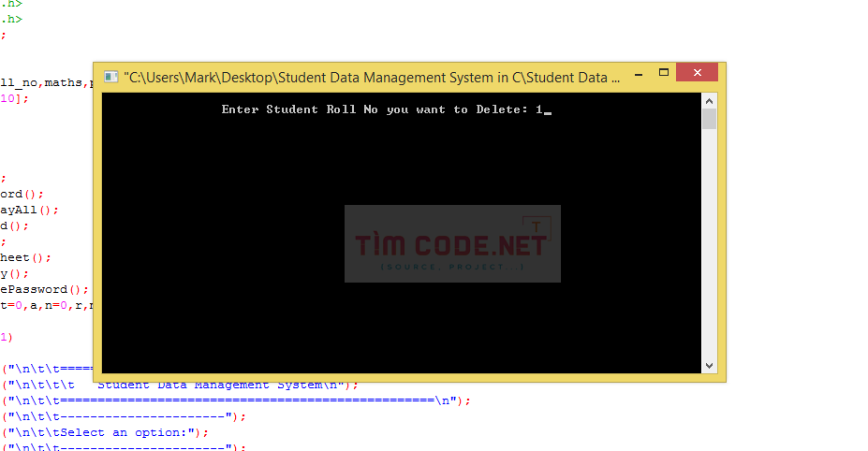Click the "y();" code line in editor
The height and width of the screenshot is (451, 868).
(x=14, y=274)
